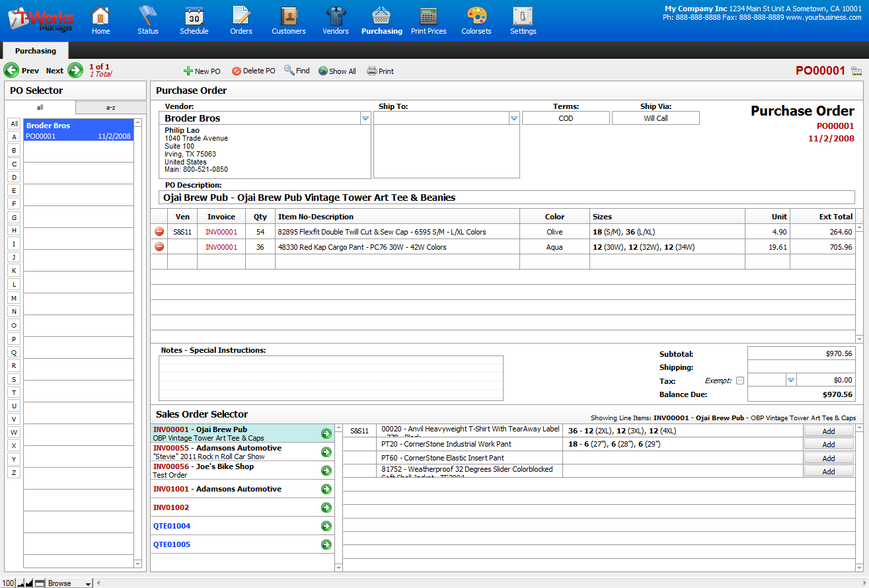This screenshot has height=588, width=869.
Task: Filter PO list by letter M
Action: [14, 298]
